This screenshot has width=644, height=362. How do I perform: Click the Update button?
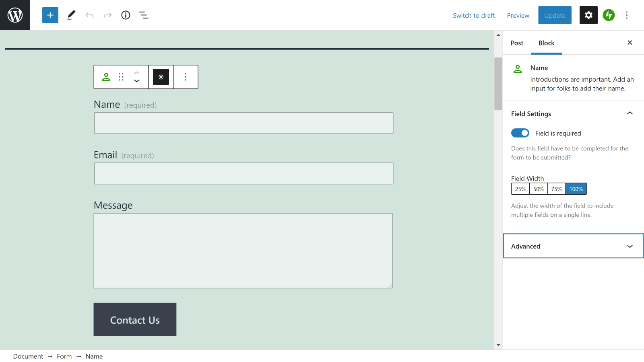click(555, 15)
